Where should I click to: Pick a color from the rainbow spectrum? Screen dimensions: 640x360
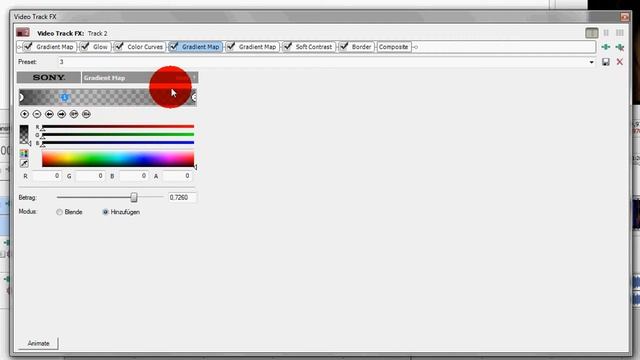click(118, 158)
